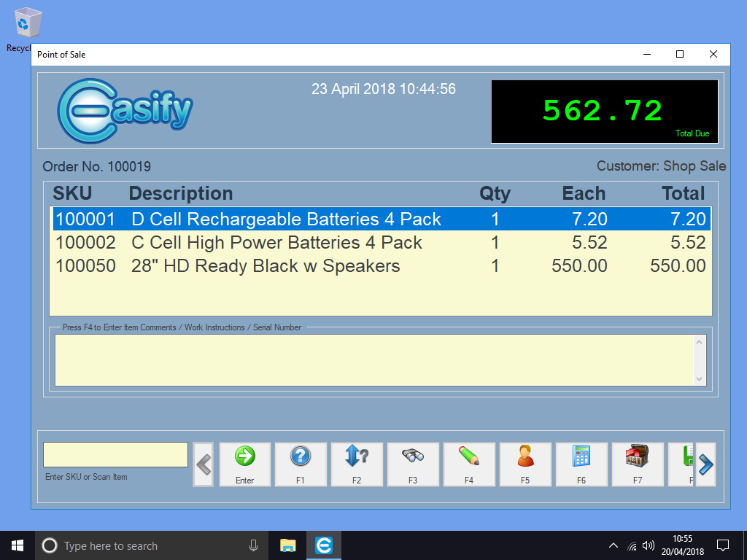Open help using the F1 question mark icon
The width and height of the screenshot is (747, 560).
click(301, 464)
